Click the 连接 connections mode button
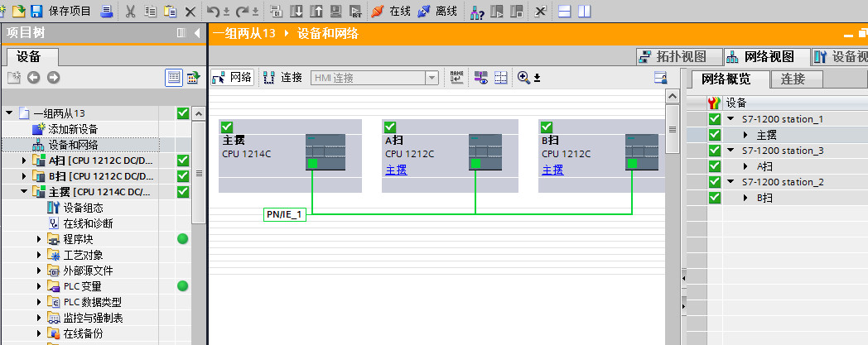Viewport: 868px width, 345px height. coord(282,78)
